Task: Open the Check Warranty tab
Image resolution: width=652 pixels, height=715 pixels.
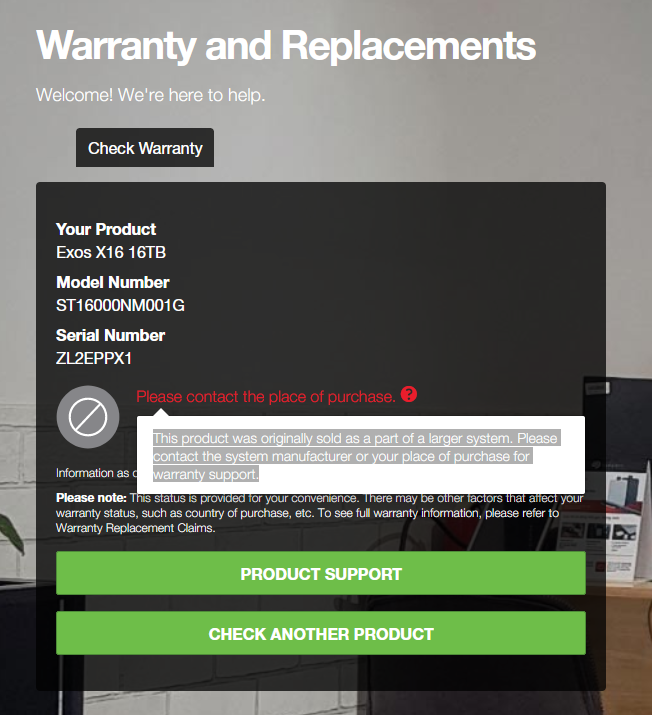Action: 145,148
